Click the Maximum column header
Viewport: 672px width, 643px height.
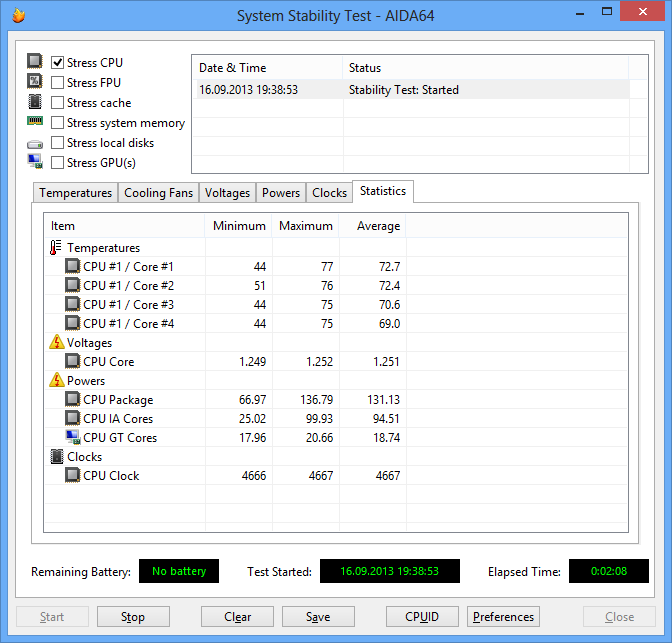[x=306, y=225]
